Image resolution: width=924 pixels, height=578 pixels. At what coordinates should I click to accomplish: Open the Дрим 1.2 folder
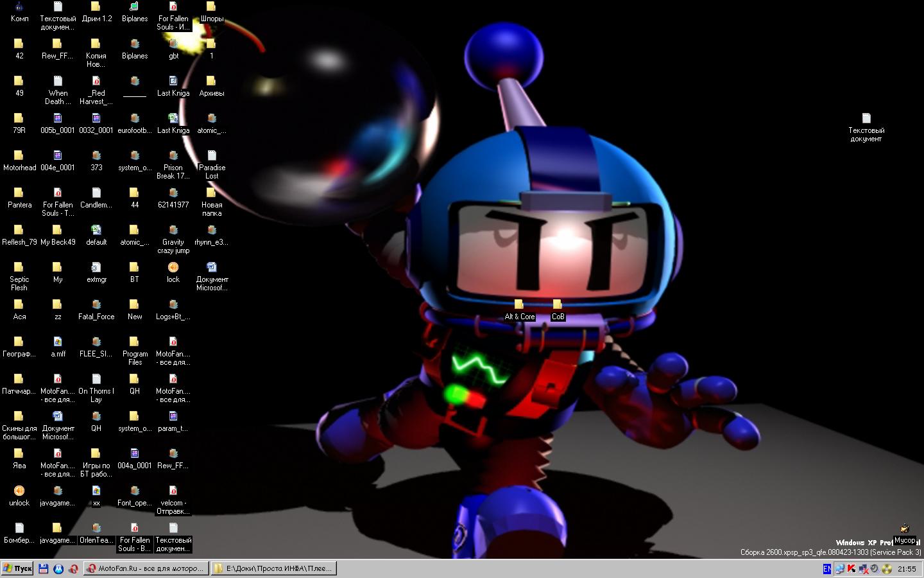tap(96, 12)
